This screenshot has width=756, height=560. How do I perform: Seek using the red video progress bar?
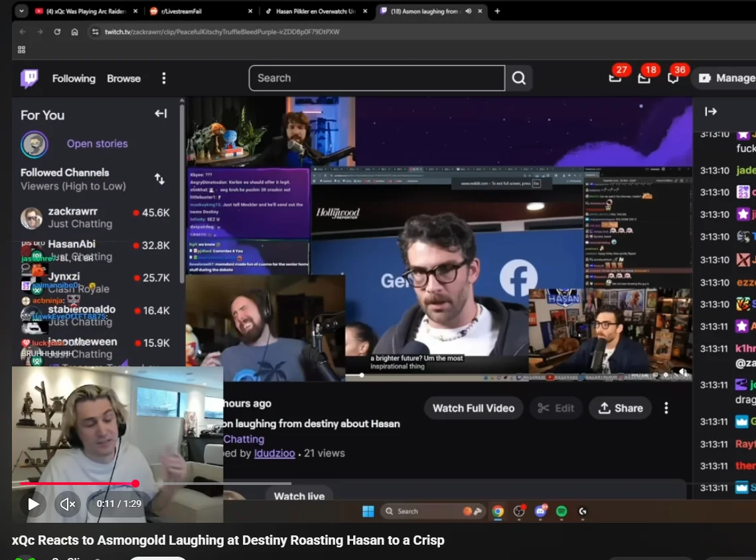80,484
